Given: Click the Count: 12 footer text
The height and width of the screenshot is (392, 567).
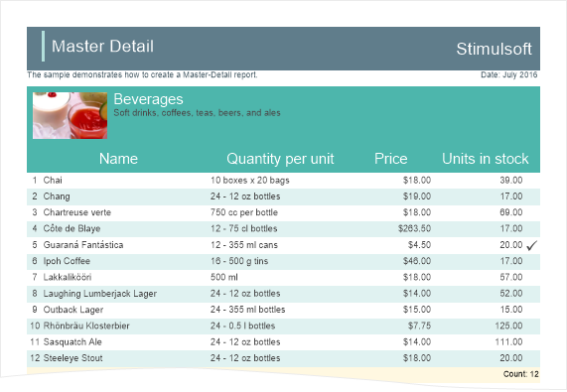Looking at the screenshot, I should click(x=520, y=374).
